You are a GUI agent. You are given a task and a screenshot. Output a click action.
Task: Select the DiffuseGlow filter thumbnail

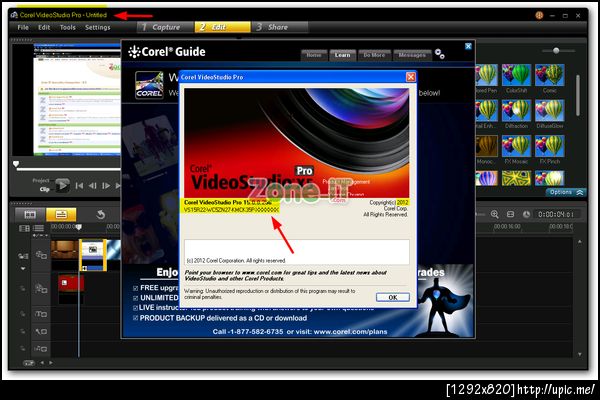(x=549, y=111)
